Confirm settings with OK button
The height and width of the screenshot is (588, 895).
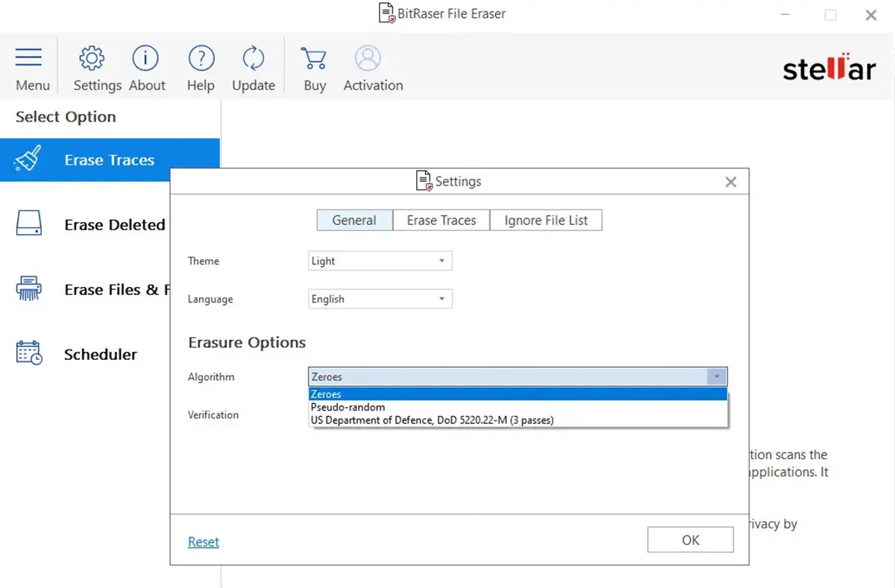pyautogui.click(x=691, y=540)
